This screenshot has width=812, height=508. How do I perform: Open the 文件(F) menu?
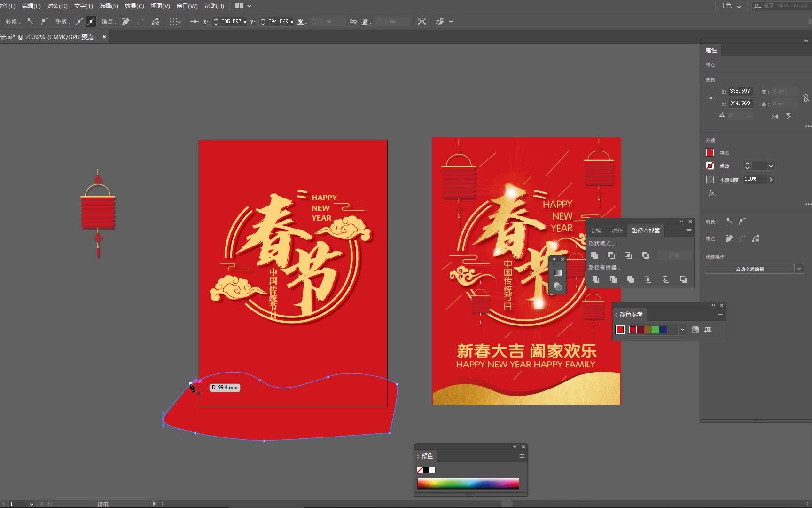pyautogui.click(x=7, y=6)
